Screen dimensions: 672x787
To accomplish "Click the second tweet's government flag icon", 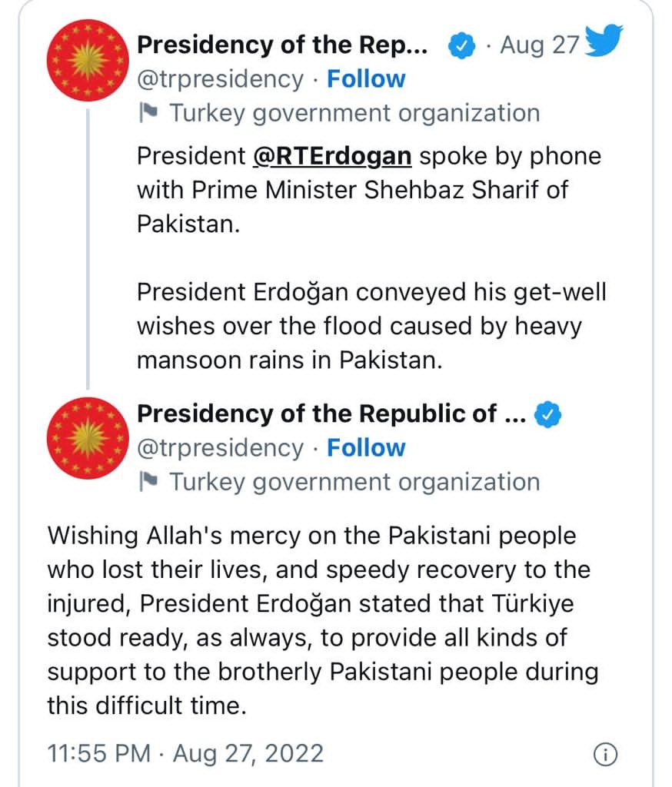I will point(148,482).
